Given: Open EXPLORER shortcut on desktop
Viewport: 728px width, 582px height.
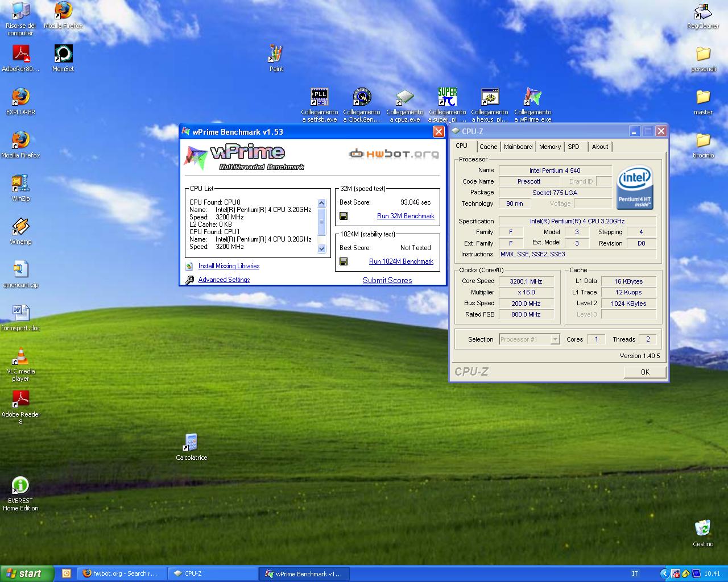Looking at the screenshot, I should [20, 102].
